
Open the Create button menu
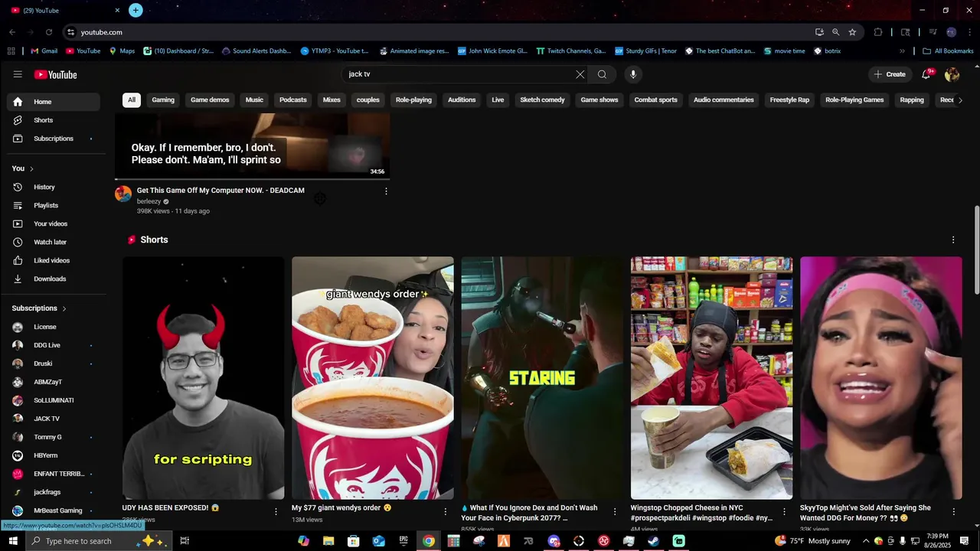890,74
